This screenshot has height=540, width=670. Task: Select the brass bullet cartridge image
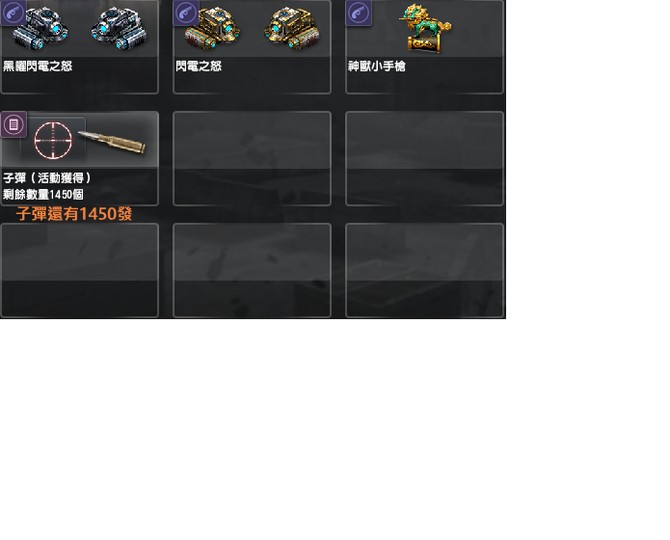[x=112, y=141]
